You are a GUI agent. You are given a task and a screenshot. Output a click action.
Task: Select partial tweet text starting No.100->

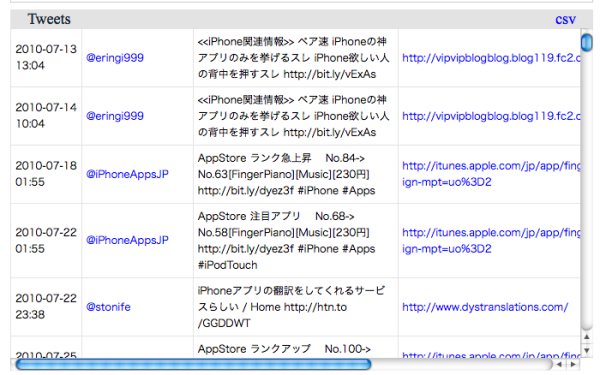click(284, 349)
